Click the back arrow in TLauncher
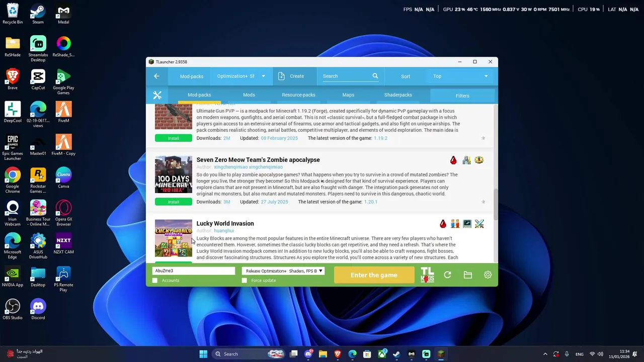This screenshot has height=362, width=644. click(x=156, y=76)
